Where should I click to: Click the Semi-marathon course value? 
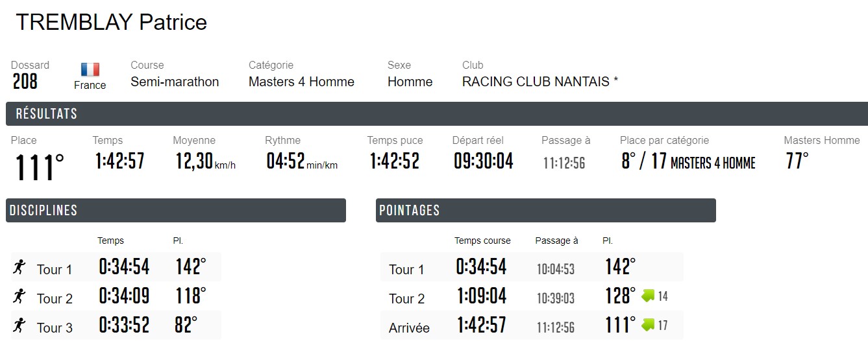[x=175, y=82]
